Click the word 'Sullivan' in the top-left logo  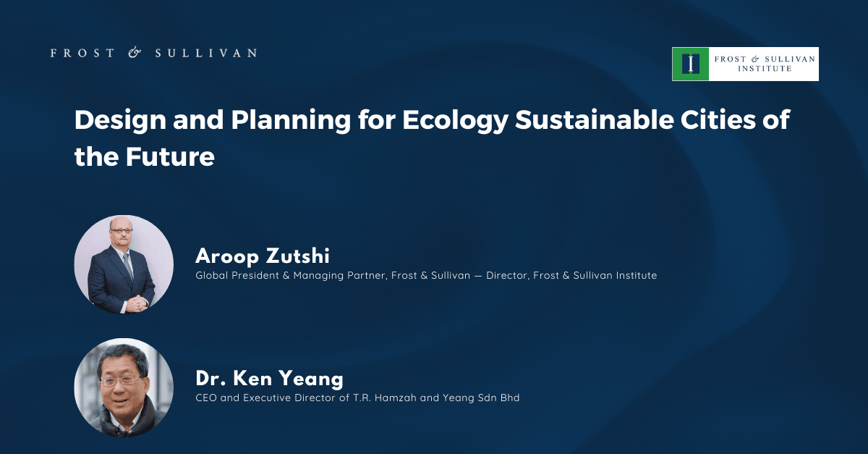tap(205, 53)
